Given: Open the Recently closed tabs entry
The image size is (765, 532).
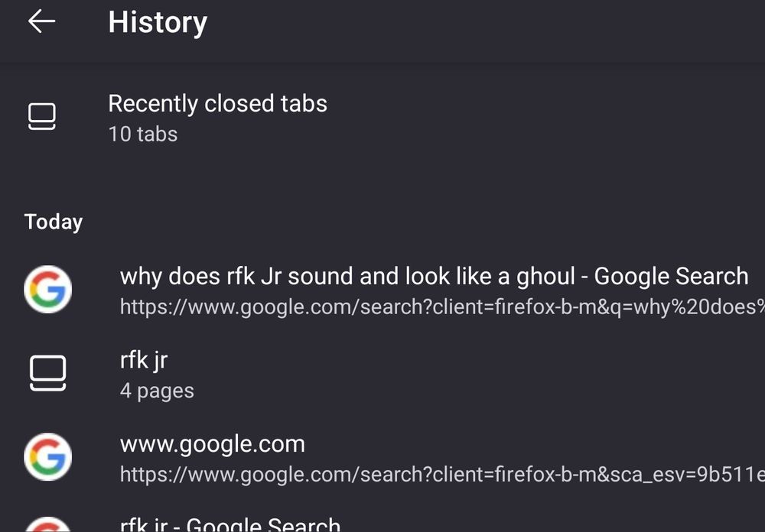Looking at the screenshot, I should tap(218, 116).
